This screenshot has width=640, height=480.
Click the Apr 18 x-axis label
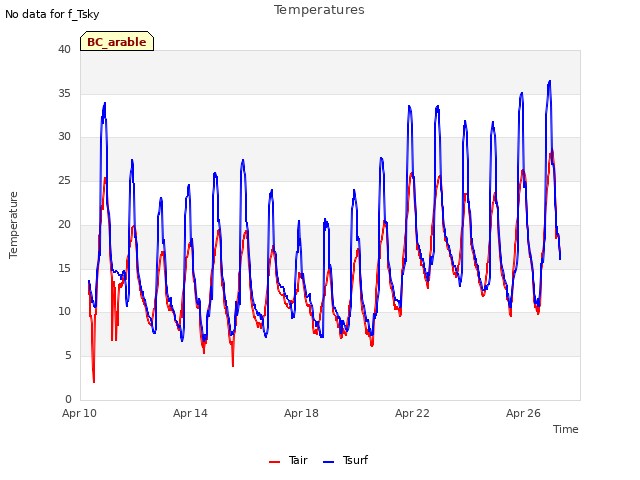pyautogui.click(x=301, y=413)
